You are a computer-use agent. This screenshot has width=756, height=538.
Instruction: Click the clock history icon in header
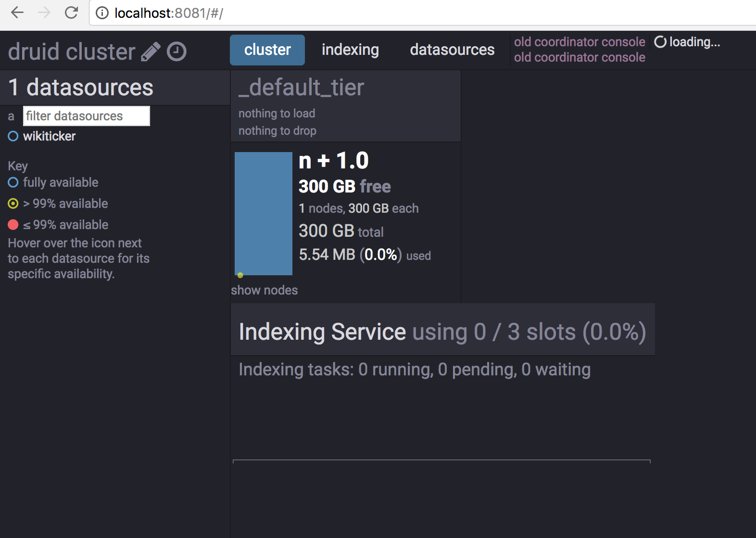coord(176,52)
